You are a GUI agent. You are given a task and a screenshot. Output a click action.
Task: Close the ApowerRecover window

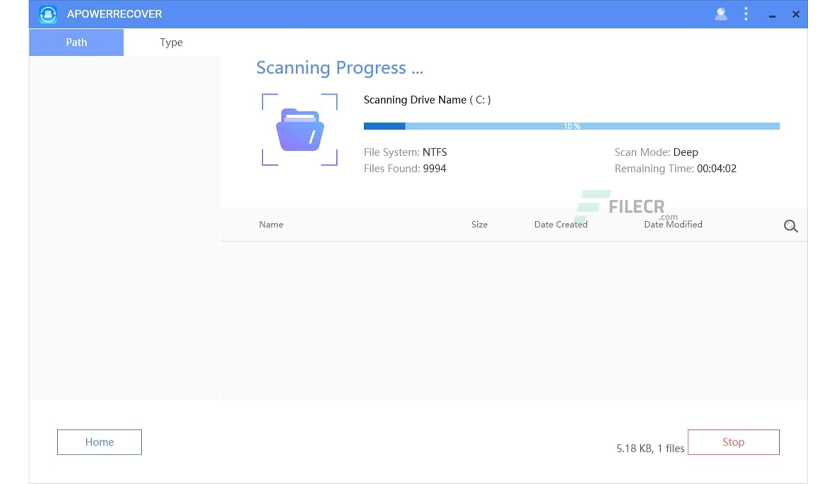tap(796, 14)
